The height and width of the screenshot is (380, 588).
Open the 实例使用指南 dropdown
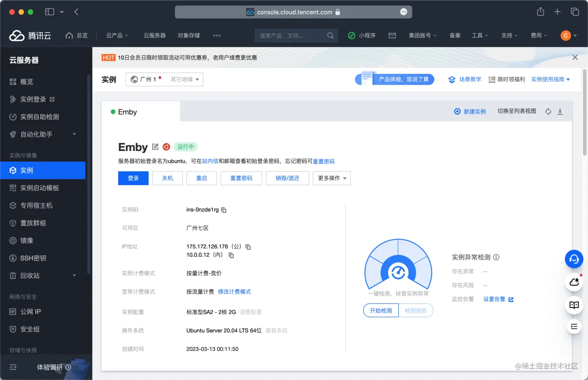[550, 80]
